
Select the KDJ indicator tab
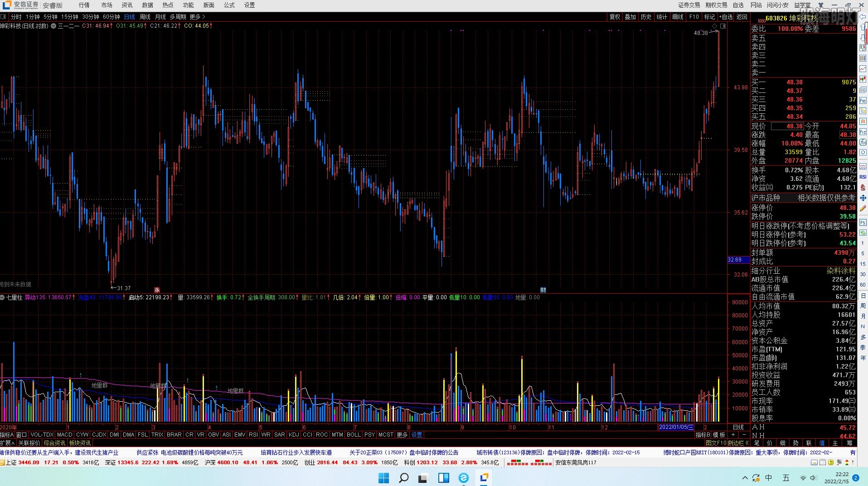(x=294, y=434)
